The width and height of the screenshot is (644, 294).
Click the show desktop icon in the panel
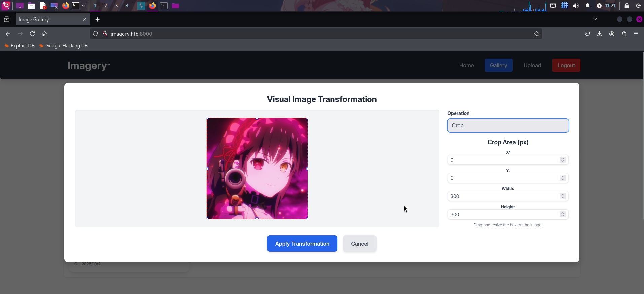point(20,6)
